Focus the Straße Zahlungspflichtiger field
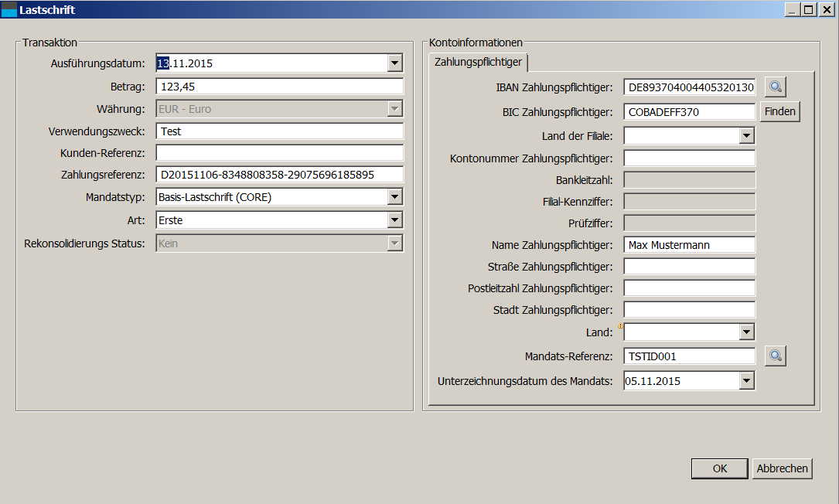The height and width of the screenshot is (504, 839). tap(689, 267)
